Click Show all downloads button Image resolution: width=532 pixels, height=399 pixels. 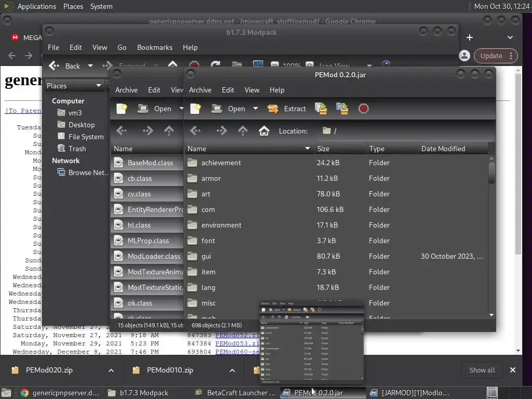[482, 370]
